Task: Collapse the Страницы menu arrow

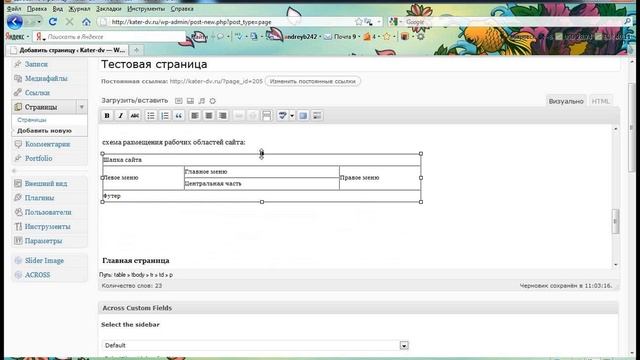Action: click(81, 107)
